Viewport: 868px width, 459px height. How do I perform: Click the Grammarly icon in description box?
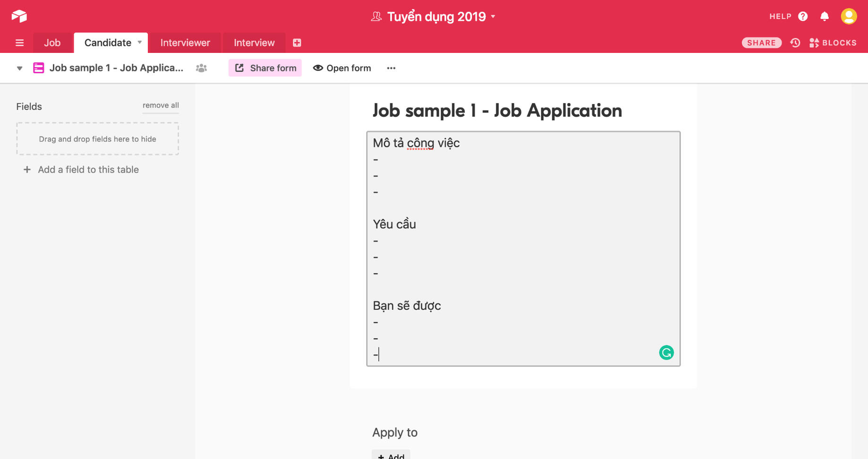click(x=666, y=353)
